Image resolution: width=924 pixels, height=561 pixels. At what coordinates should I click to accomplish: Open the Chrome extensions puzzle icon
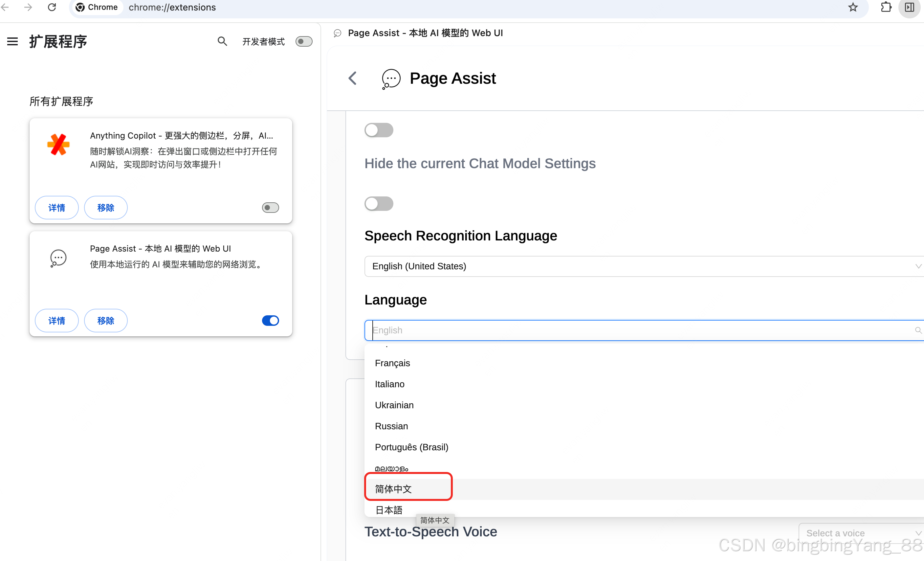click(886, 7)
